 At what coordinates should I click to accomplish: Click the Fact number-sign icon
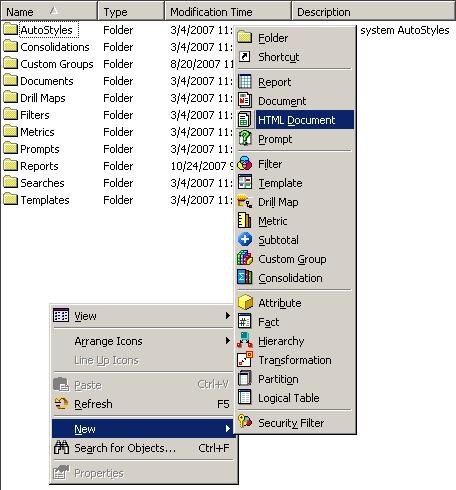[245, 322]
